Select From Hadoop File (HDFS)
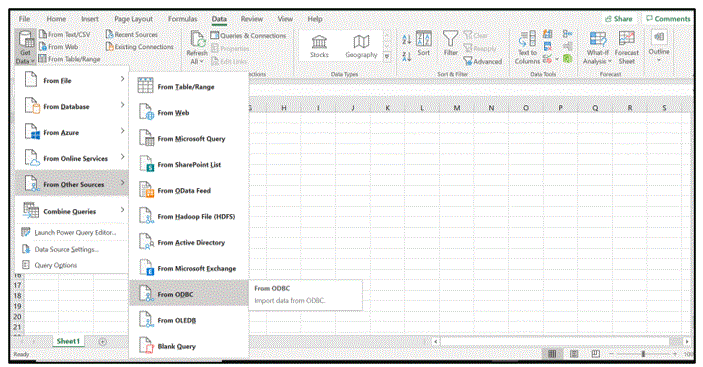The width and height of the screenshot is (703, 367). tap(189, 216)
